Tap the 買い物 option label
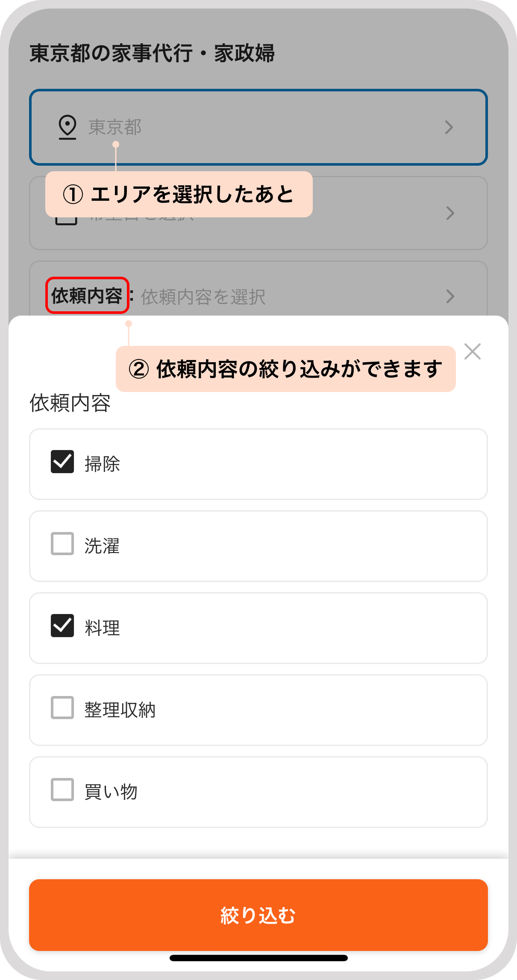The height and width of the screenshot is (980, 517). (111, 792)
